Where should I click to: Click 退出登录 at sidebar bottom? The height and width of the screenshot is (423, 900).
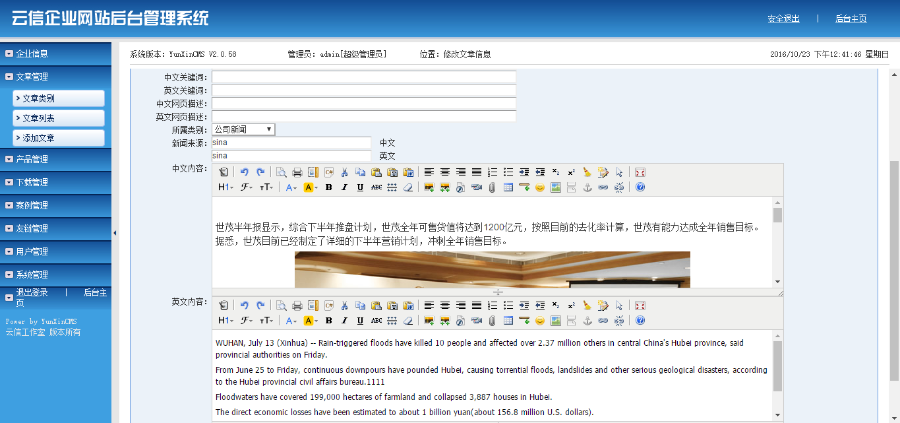32,292
